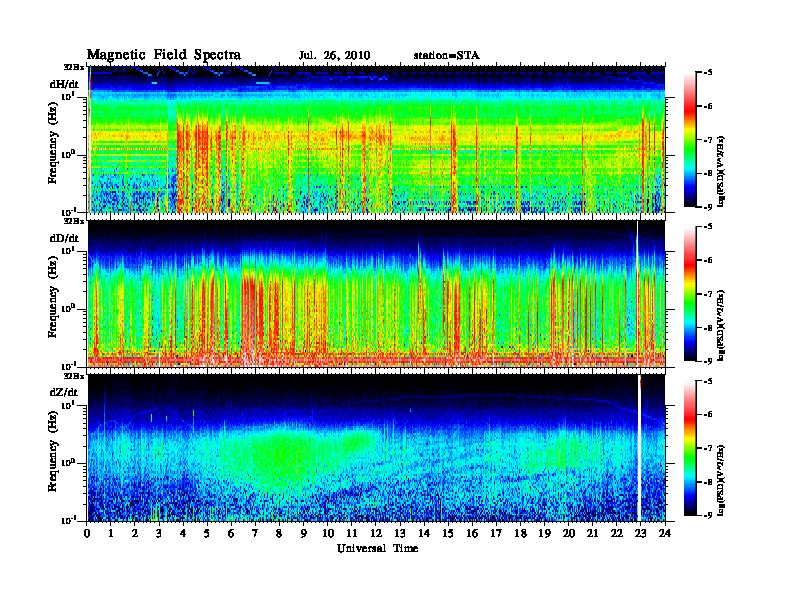Click hour tick label 15 on time axis

(x=449, y=534)
